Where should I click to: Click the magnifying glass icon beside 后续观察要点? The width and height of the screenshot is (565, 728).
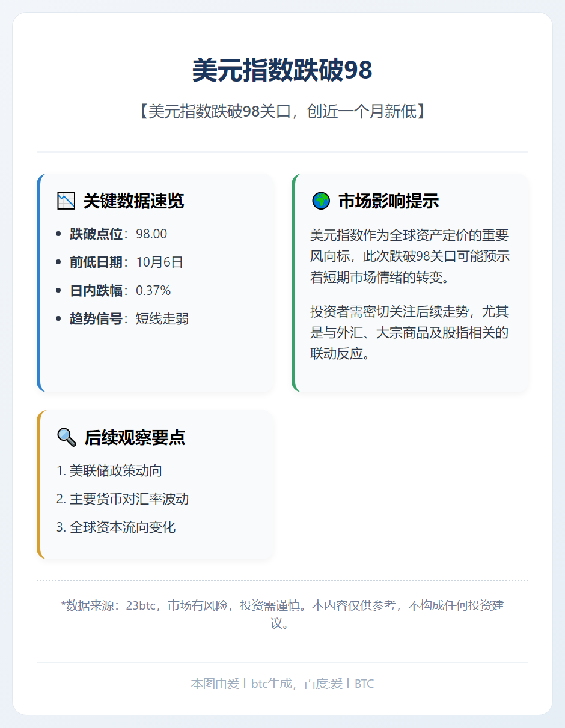click(67, 437)
